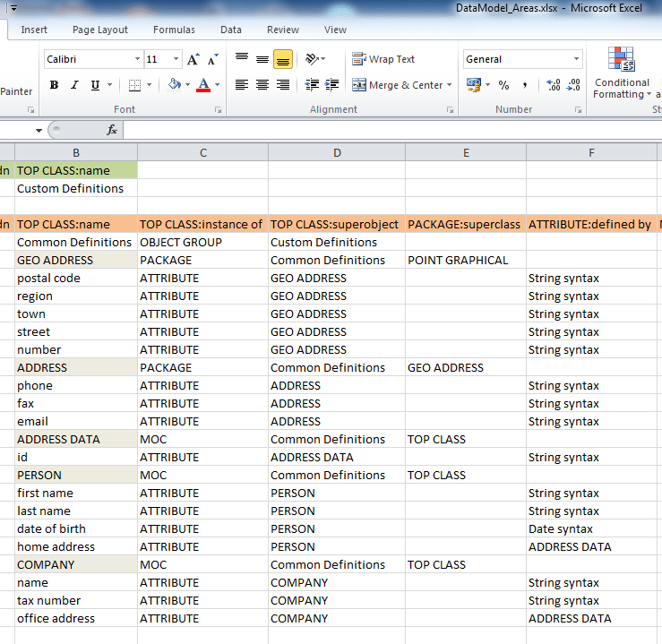Screen dimensions: 662x644
Task: Apply center horizontal alignment
Action: point(262,85)
